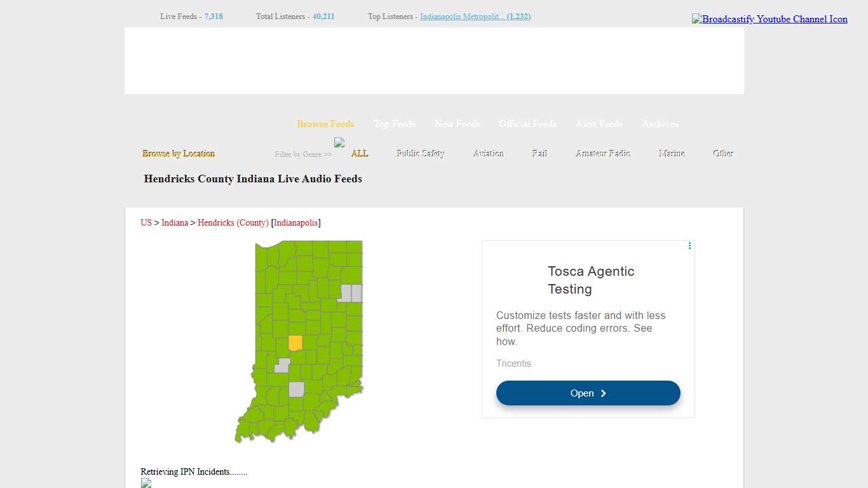This screenshot has width=868, height=488.
Task: View Top Feeds
Action: [x=394, y=124]
